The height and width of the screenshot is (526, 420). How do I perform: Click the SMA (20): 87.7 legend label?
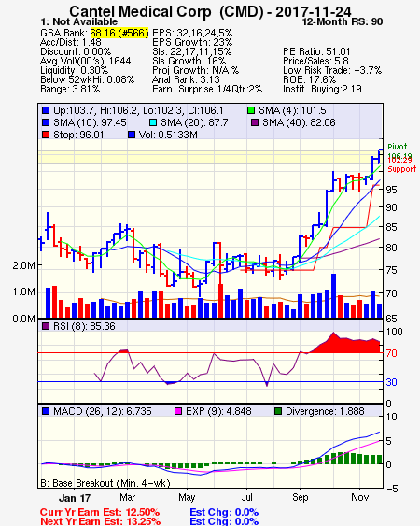click(194, 122)
